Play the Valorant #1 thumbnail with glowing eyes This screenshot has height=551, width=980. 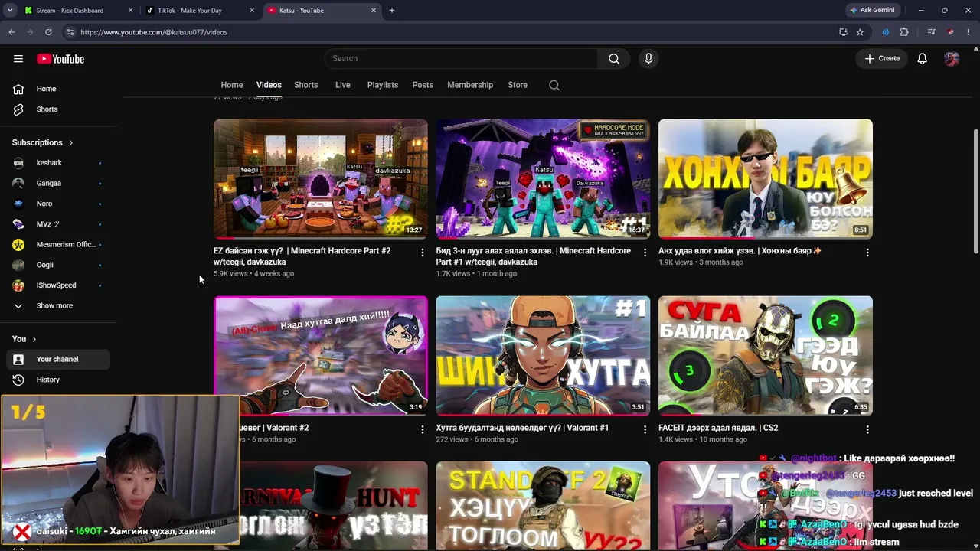point(543,356)
